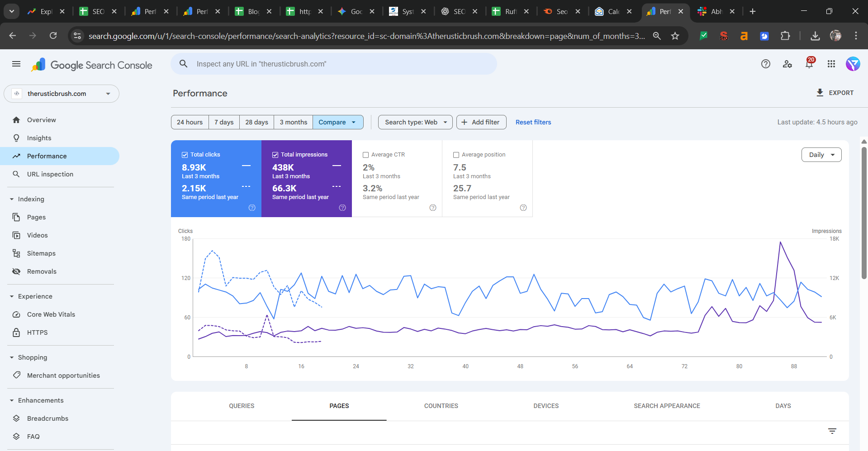
Task: Click the Export button
Action: [835, 93]
